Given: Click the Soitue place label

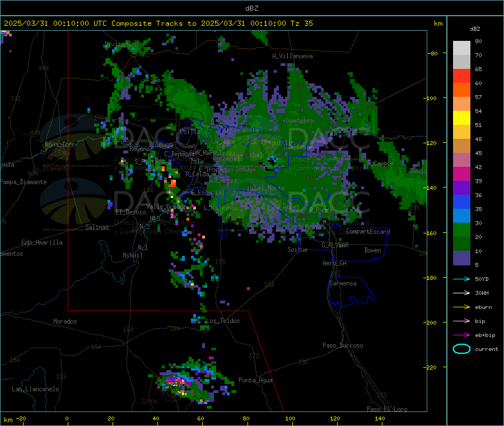Looking at the screenshot, I should pyautogui.click(x=298, y=250).
